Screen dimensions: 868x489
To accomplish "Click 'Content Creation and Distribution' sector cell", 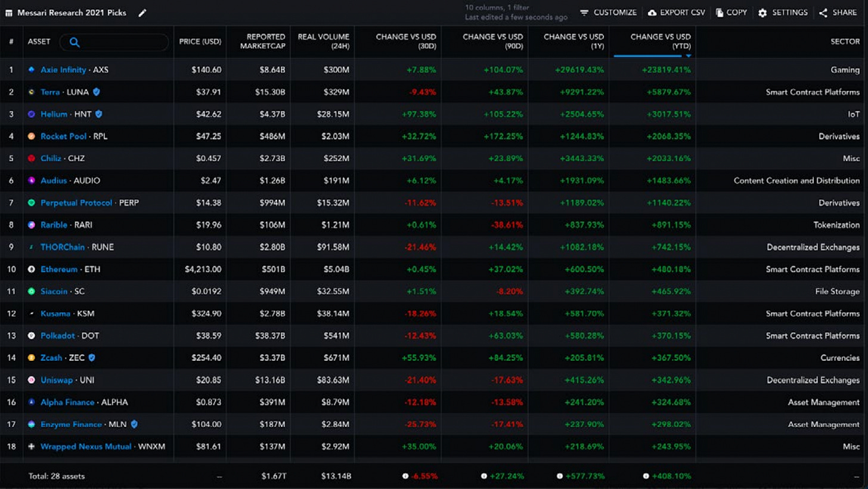I will point(796,181).
